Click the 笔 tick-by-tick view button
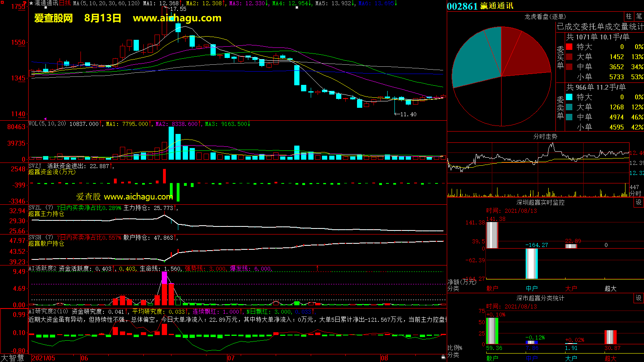 [x=639, y=16]
